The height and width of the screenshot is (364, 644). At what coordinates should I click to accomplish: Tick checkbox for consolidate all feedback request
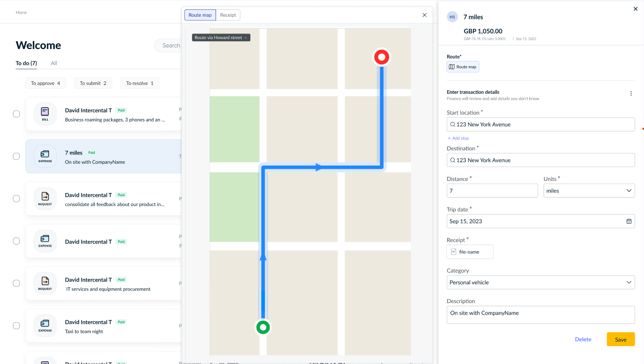[x=17, y=199]
